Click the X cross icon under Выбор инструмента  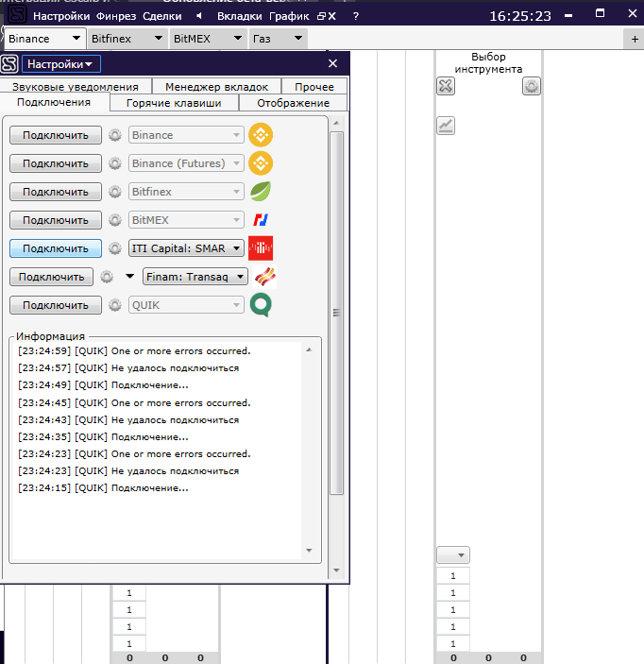pos(446,86)
